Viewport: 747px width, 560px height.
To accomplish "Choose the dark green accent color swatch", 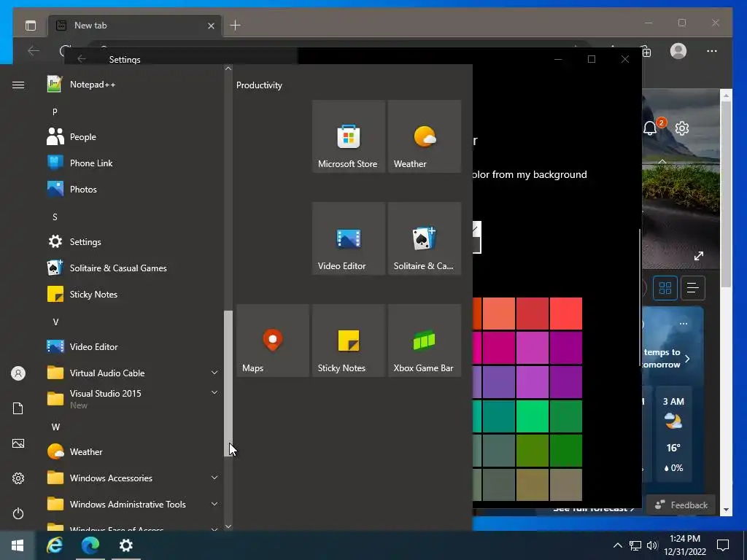I will tap(566, 450).
